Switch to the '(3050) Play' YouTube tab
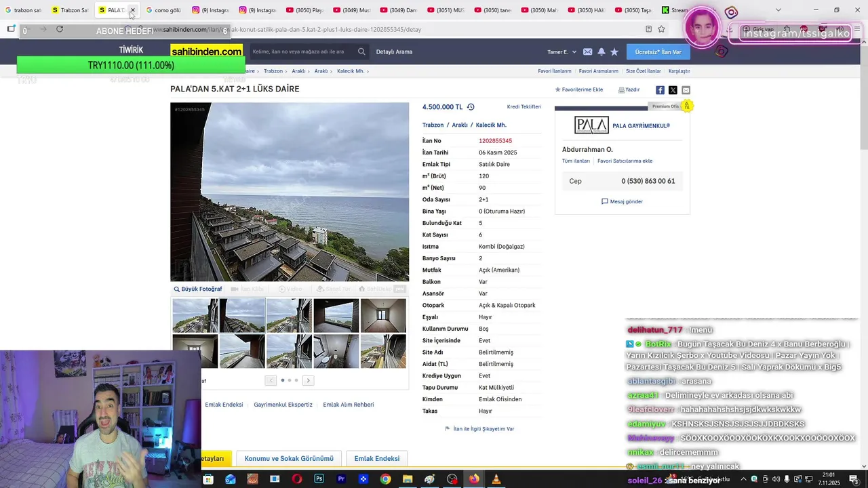 pyautogui.click(x=304, y=10)
